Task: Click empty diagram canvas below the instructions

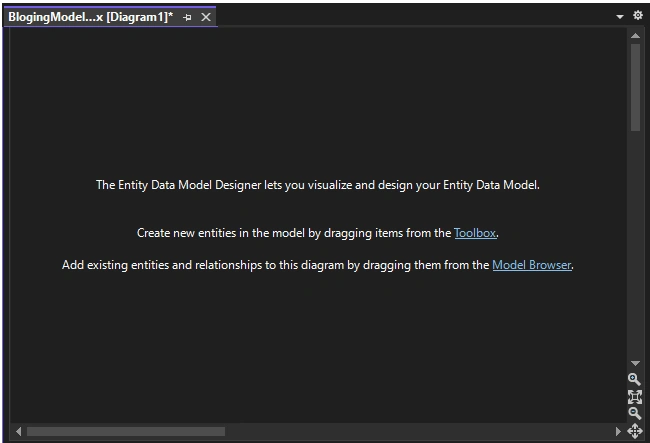Action: pos(318,348)
